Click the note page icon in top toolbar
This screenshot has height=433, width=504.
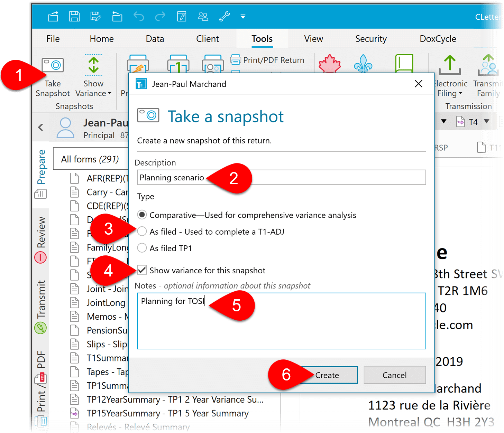182,16
